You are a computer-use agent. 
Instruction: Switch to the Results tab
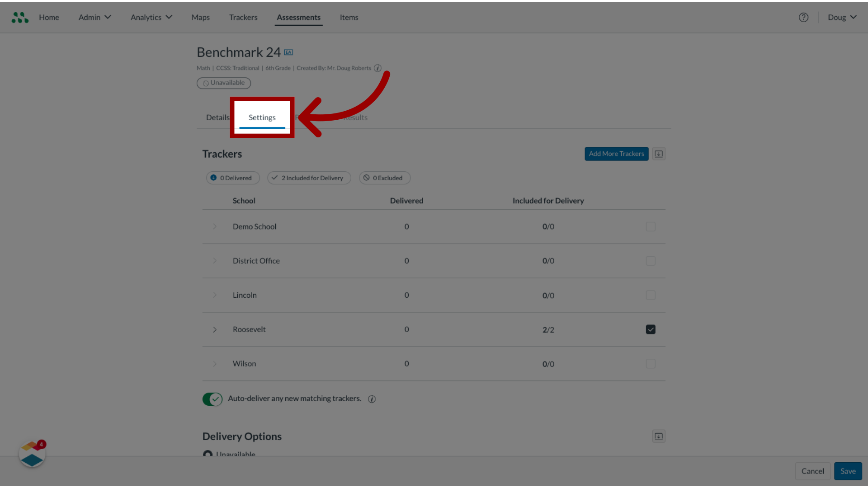(355, 117)
